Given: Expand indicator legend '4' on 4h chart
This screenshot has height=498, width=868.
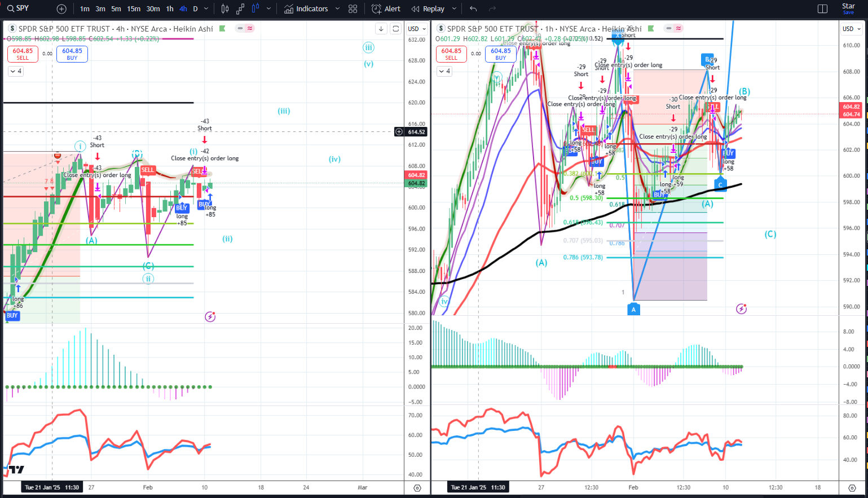Looking at the screenshot, I should click(x=16, y=71).
